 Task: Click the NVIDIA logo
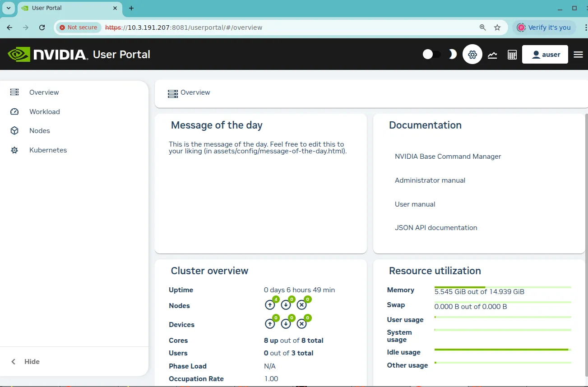pyautogui.click(x=47, y=55)
